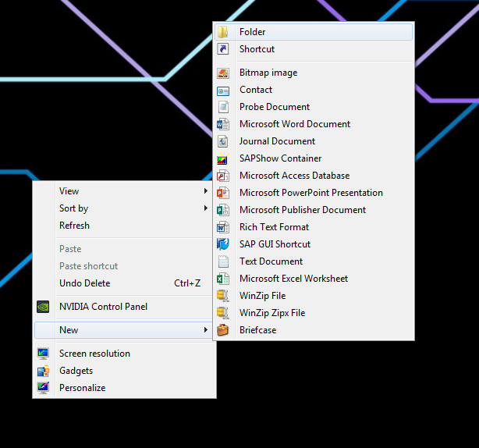Create a new Shortcut

click(314, 49)
